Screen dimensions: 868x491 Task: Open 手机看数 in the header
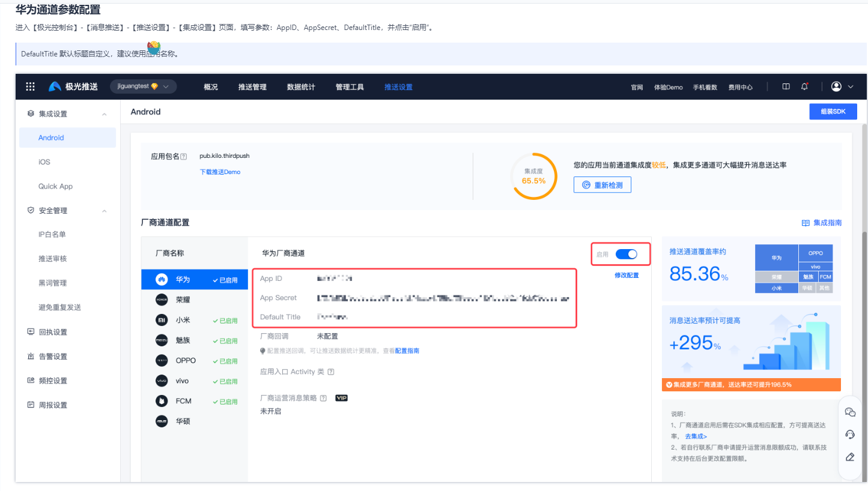tap(705, 87)
